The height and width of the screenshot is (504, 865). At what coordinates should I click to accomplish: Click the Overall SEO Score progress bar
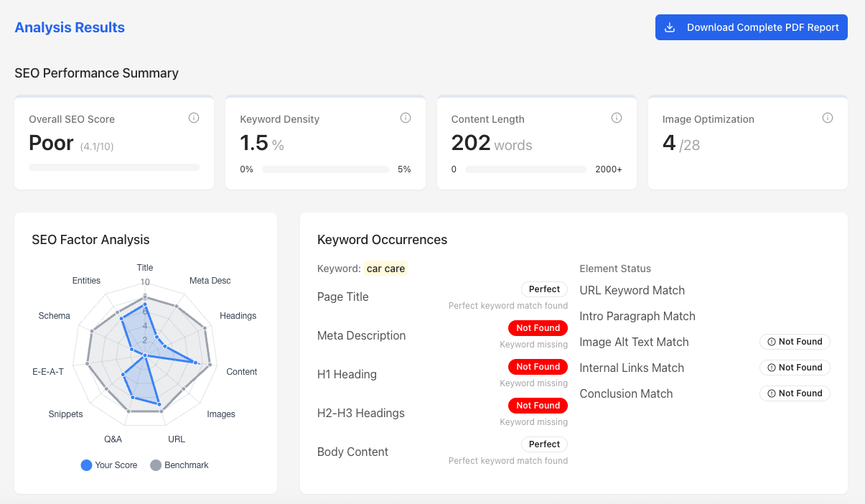coord(114,167)
